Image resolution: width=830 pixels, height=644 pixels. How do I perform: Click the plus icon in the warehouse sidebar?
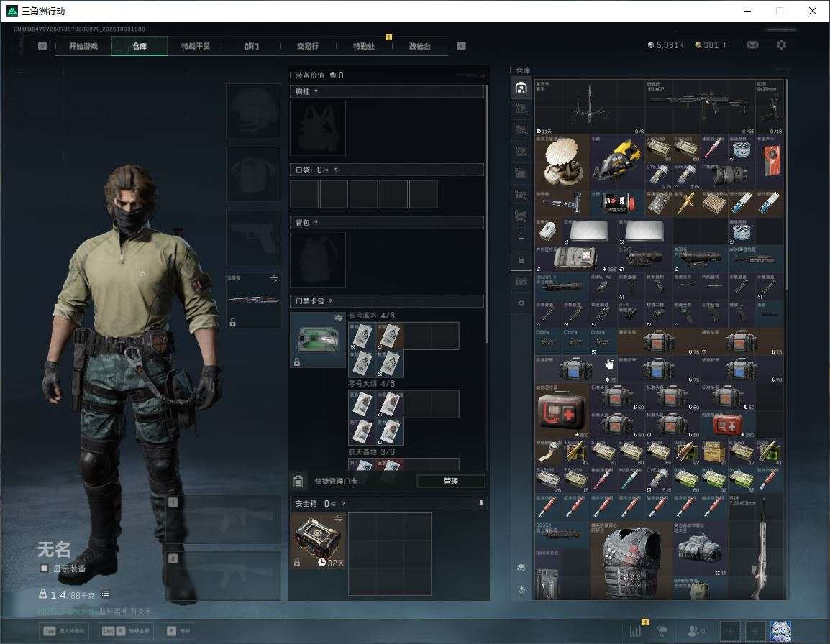[x=521, y=238]
